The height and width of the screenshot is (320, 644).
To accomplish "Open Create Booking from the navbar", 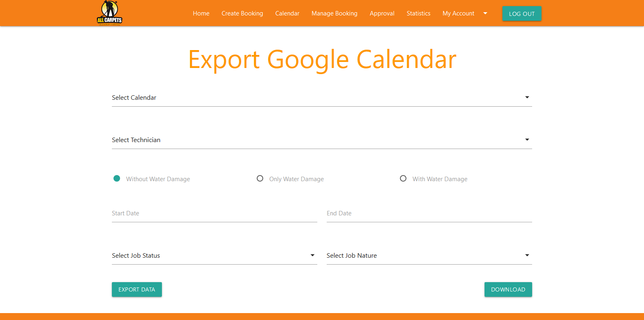I will 242,13.
